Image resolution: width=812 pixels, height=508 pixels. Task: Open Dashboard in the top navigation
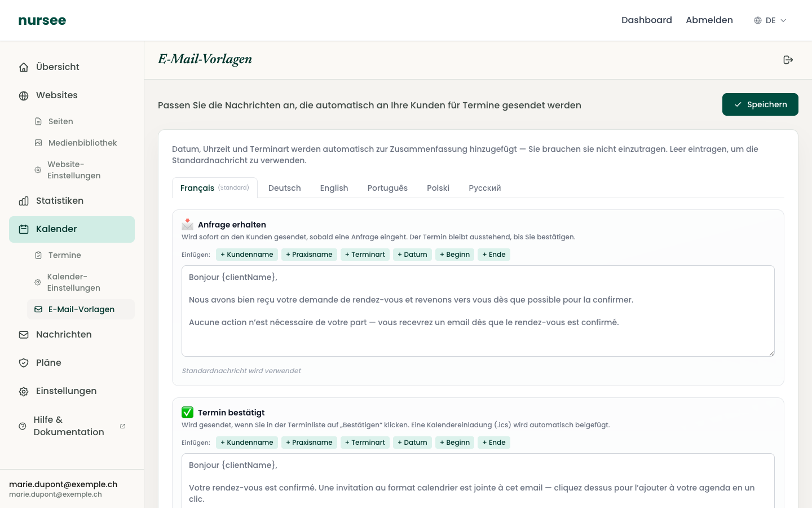click(647, 20)
